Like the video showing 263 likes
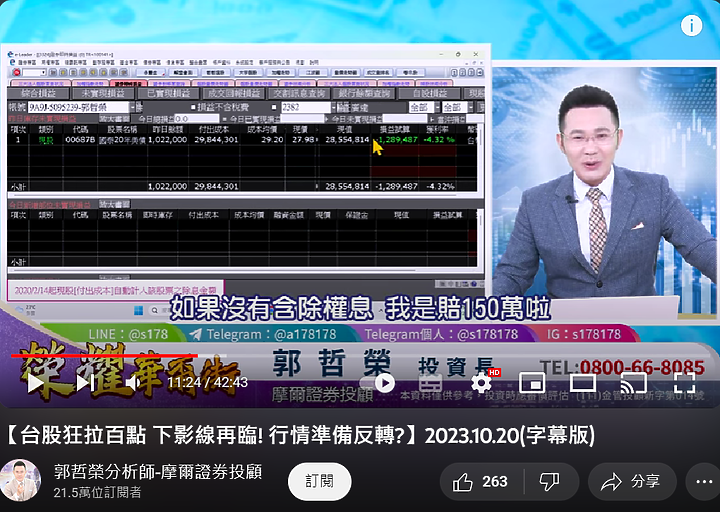 click(481, 481)
